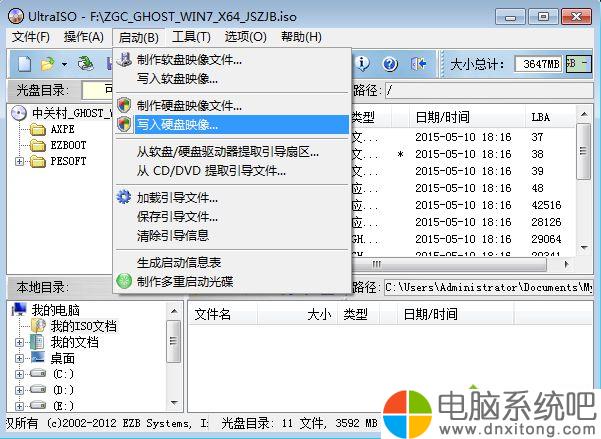Click the row with LBA 42516

click(x=462, y=206)
